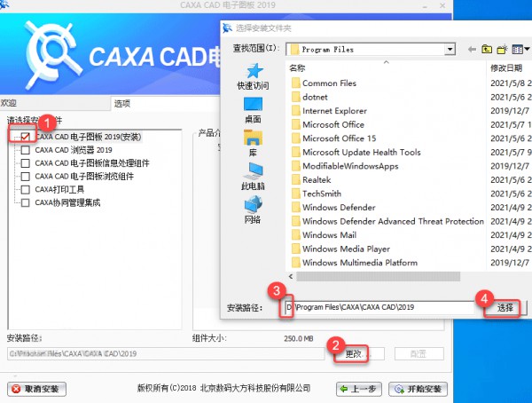Check CAXA CAD 电子图板信息处理组件 checkbox

26,163
